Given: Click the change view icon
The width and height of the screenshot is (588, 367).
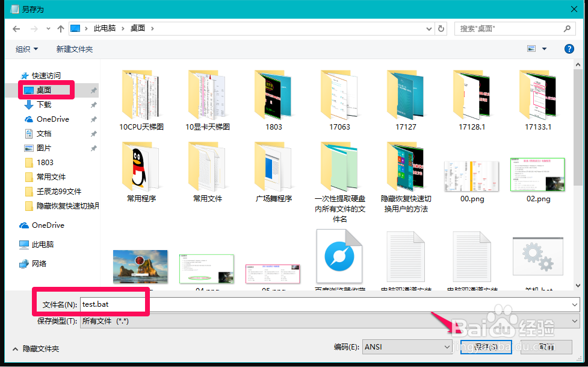Looking at the screenshot, I should click(531, 49).
